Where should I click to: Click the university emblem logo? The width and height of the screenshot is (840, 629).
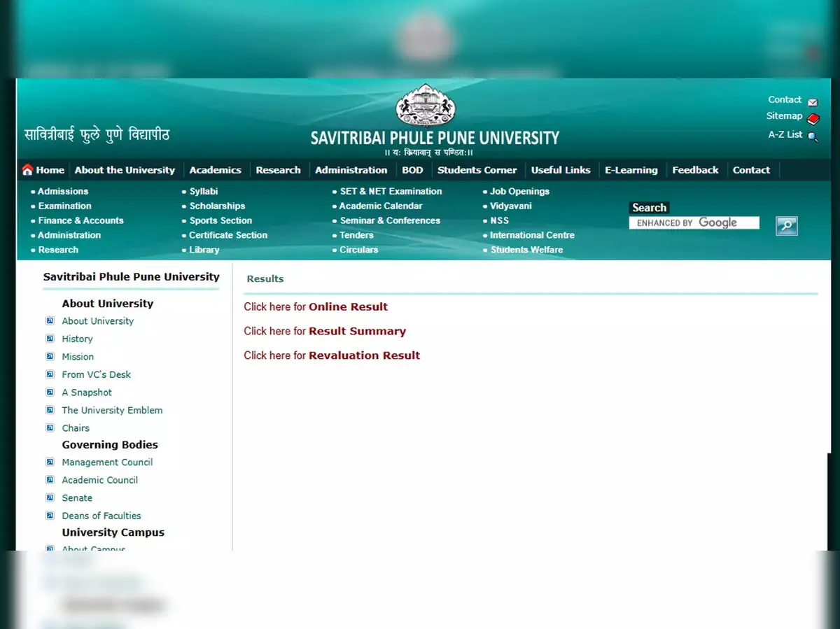[425, 106]
